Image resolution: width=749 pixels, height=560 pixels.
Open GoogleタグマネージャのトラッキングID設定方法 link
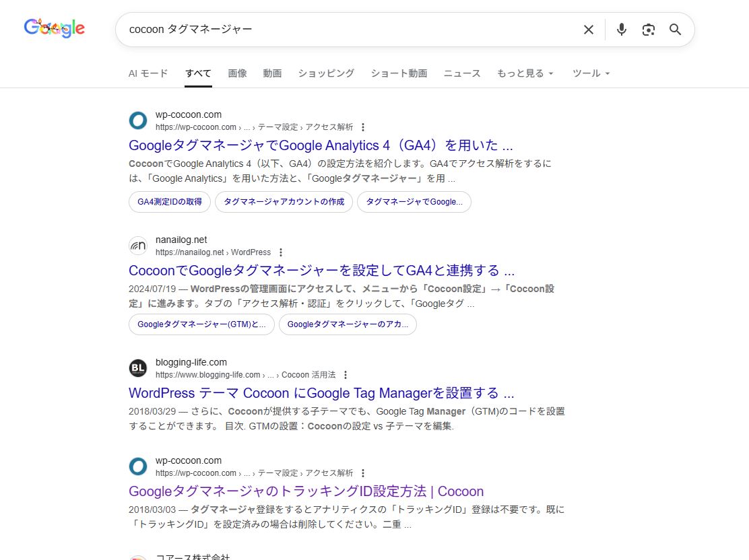tap(306, 491)
